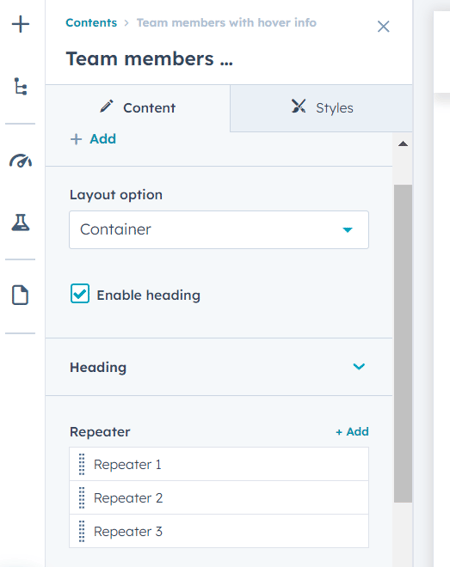This screenshot has width=450, height=567.
Task: Open the Layout option Container dropdown
Action: [x=219, y=230]
